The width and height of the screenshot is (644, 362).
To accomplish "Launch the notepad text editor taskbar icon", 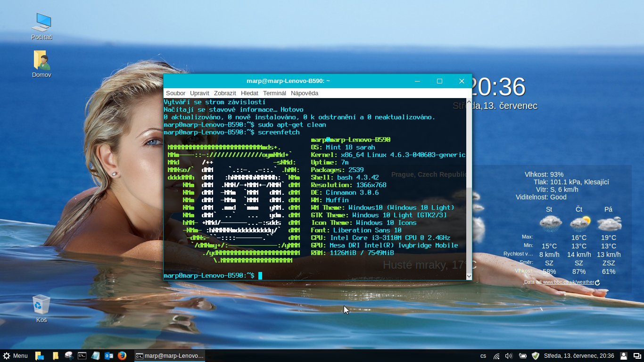I will point(95,356).
